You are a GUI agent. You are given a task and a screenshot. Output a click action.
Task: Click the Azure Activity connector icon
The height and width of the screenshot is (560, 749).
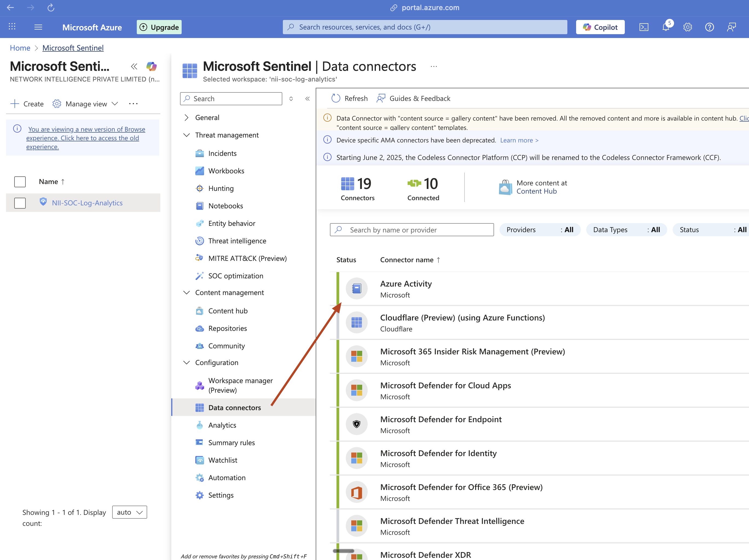[x=356, y=289]
